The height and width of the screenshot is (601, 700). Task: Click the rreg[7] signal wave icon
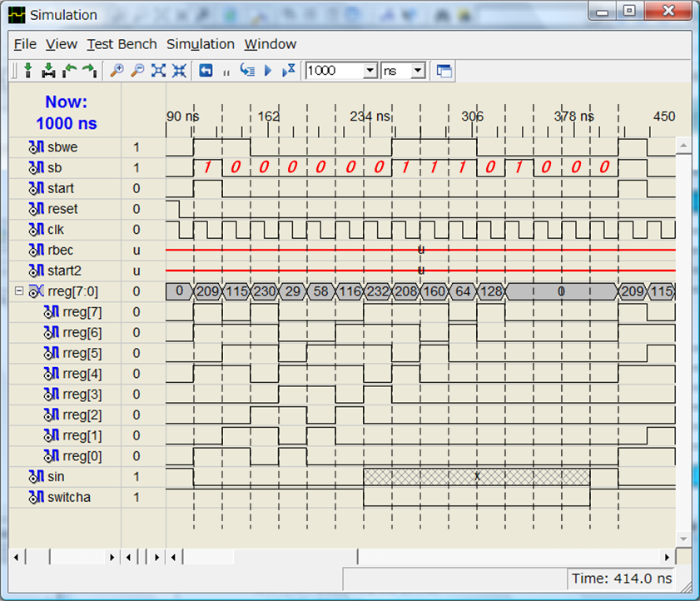(x=52, y=311)
